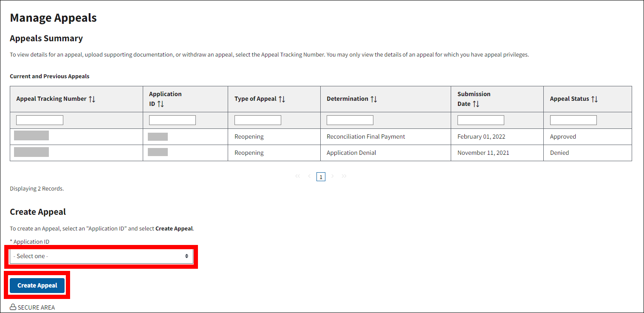The width and height of the screenshot is (644, 313).
Task: Sort by Appeal Tracking Number column
Action: coord(92,99)
